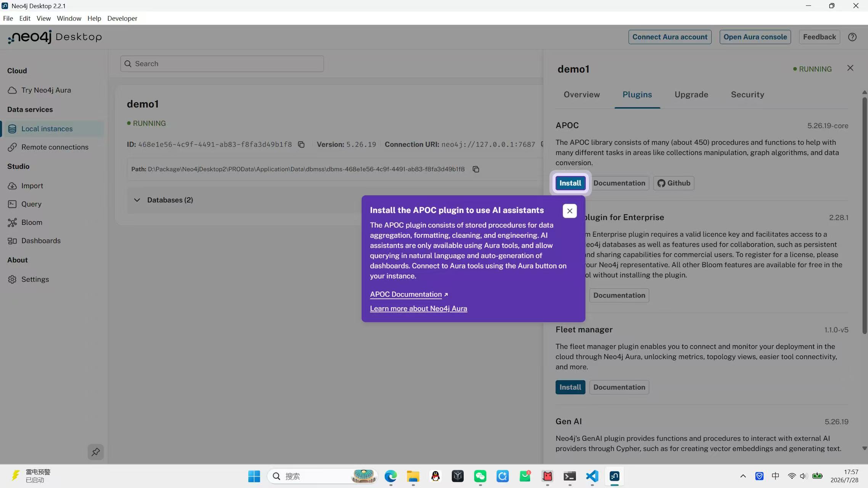Select the Plugins tab
Image resolution: width=868 pixels, height=488 pixels.
[x=637, y=95]
